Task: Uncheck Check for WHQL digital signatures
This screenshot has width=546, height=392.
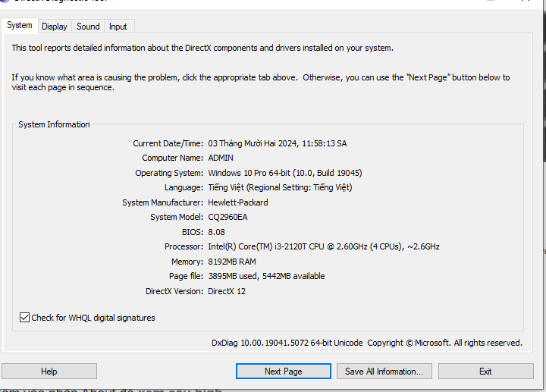Action: [x=25, y=318]
